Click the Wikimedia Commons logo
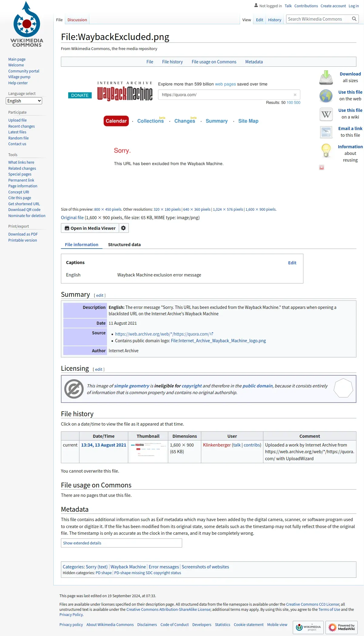Screen dimensions: 364x636 tap(27, 24)
